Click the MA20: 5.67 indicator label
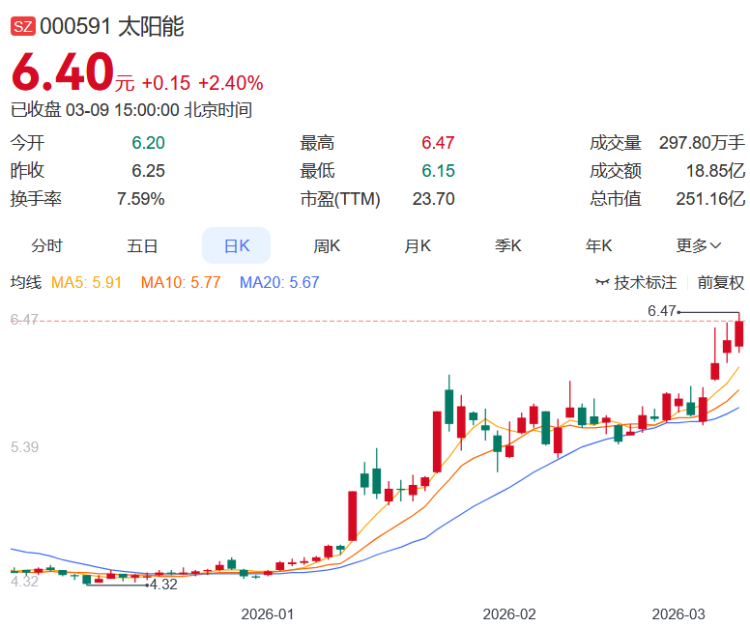This screenshot has width=750, height=627. coord(279,282)
